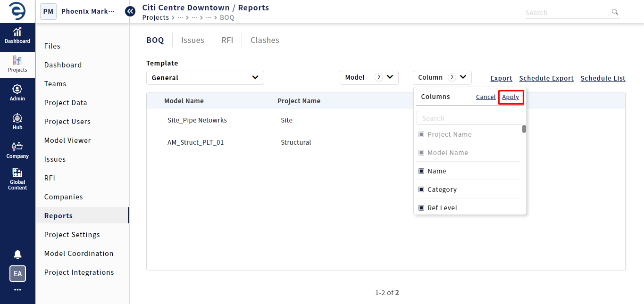
Task: Apply the column selection
Action: [x=510, y=97]
